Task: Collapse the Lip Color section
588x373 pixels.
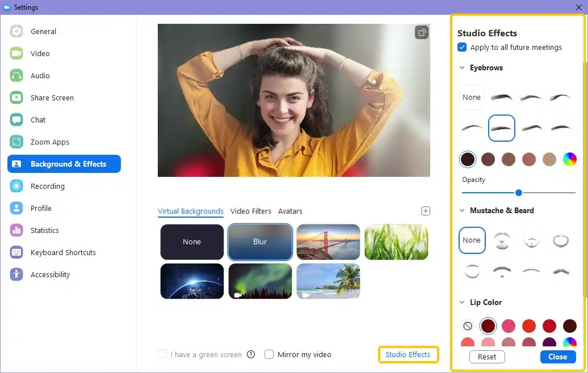Action: (462, 302)
